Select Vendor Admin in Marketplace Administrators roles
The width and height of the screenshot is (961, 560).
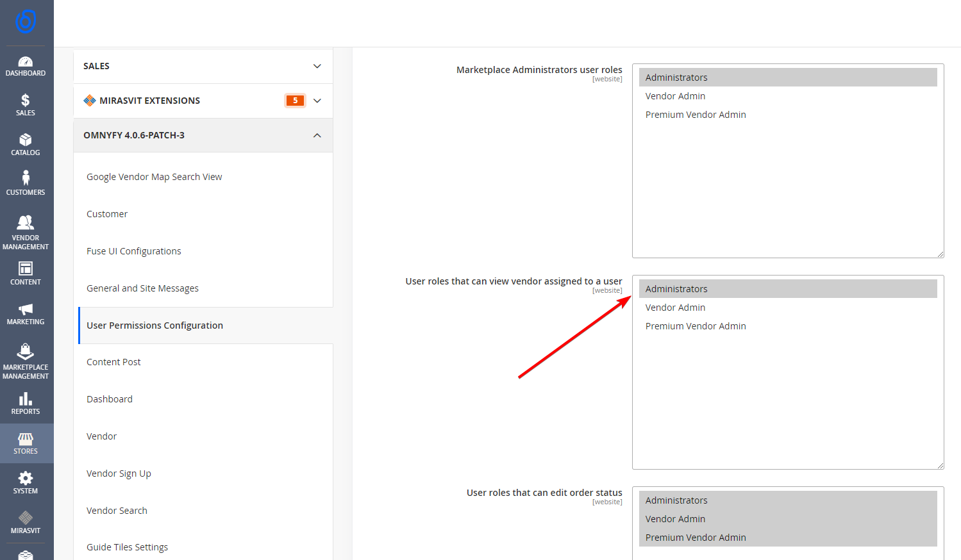675,96
